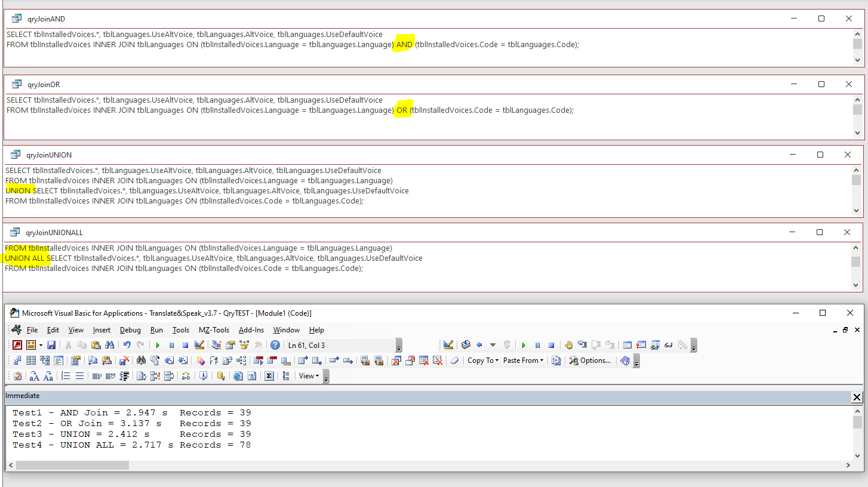
Task: Click the blue Help question mark icon
Action: click(x=275, y=345)
